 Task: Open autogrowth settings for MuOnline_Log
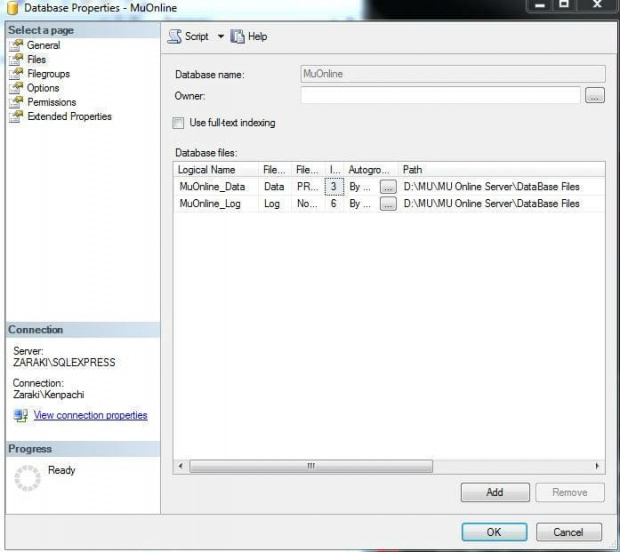pos(388,204)
